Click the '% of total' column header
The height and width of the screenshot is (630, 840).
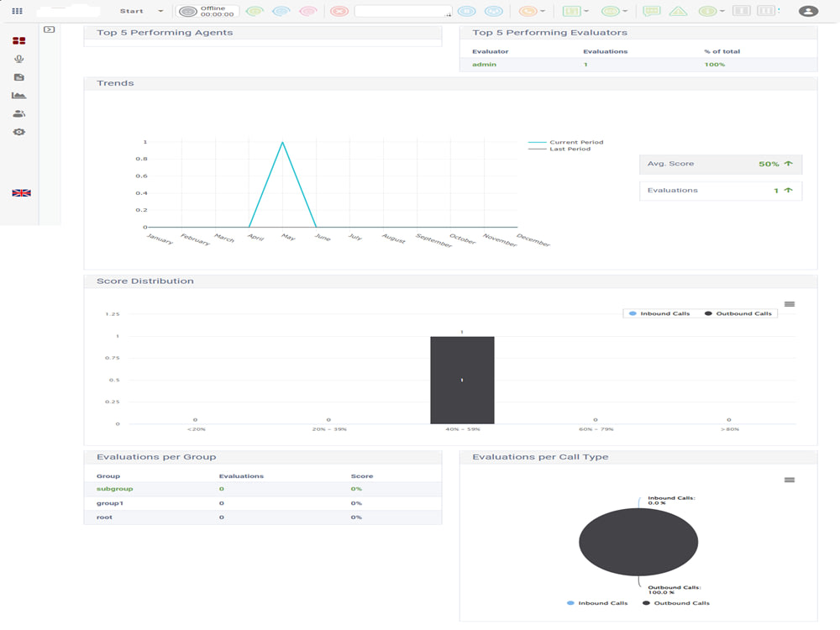tap(722, 51)
